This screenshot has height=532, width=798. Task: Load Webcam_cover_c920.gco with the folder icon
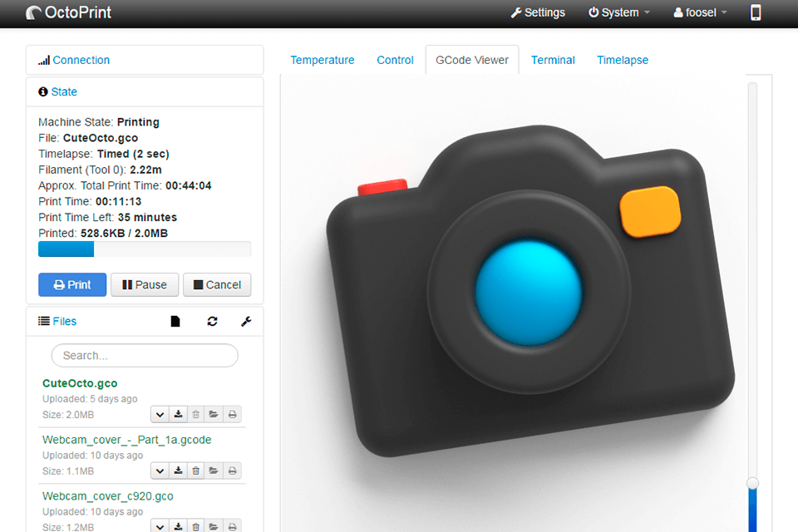click(214, 526)
